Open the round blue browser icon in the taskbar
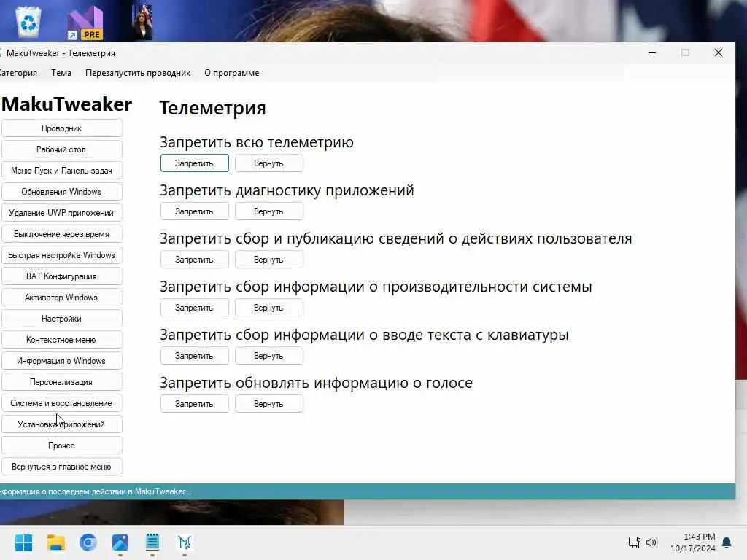 click(88, 542)
